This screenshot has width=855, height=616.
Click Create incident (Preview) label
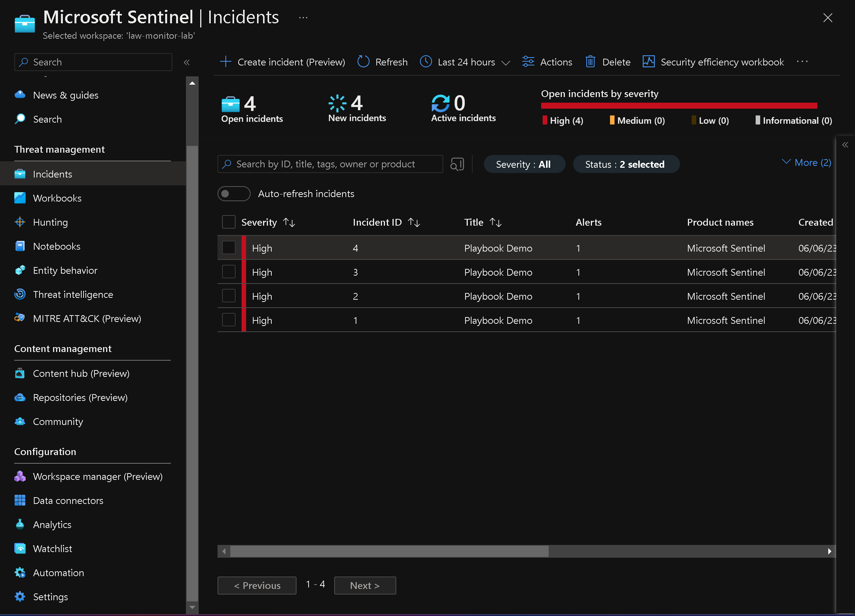click(291, 62)
